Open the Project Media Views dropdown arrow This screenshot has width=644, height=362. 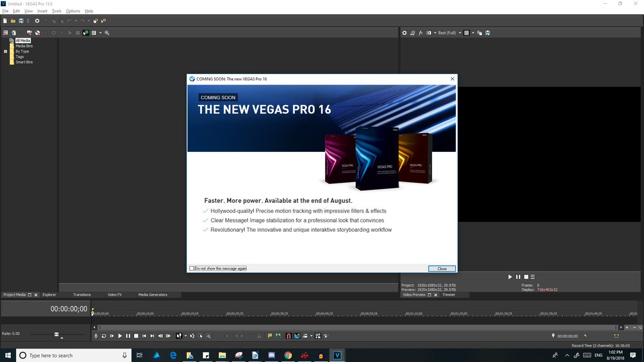100,33
